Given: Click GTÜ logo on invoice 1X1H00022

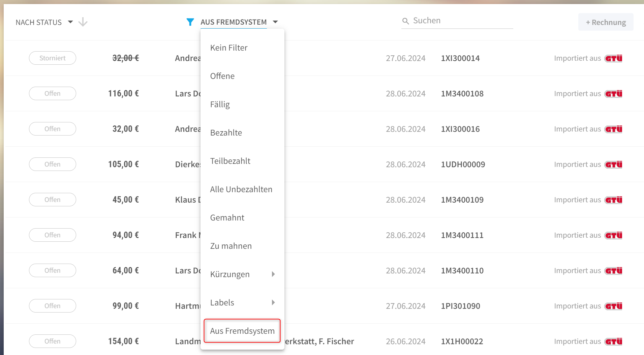Looking at the screenshot, I should tap(613, 342).
